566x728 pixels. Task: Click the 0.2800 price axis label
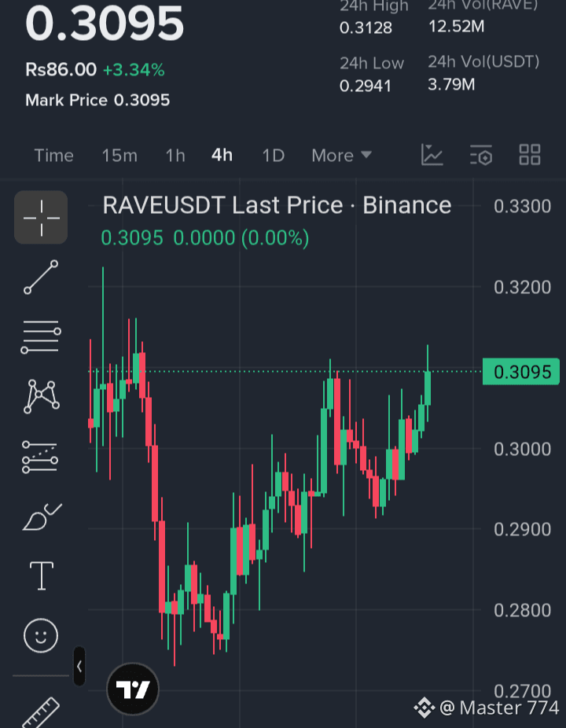[522, 610]
